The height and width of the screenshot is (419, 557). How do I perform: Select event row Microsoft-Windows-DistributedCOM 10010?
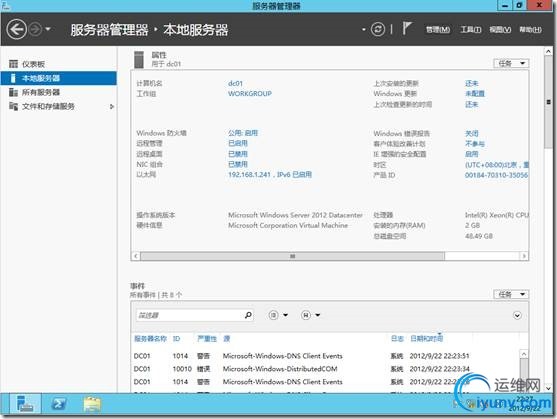[x=325, y=369]
